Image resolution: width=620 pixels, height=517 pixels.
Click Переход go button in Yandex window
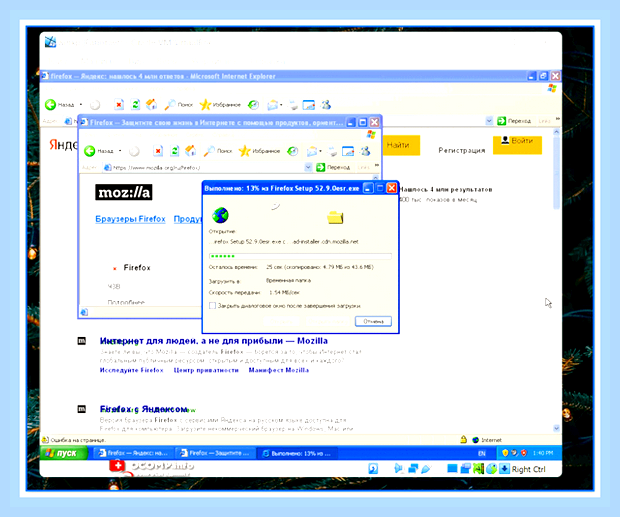[514, 121]
